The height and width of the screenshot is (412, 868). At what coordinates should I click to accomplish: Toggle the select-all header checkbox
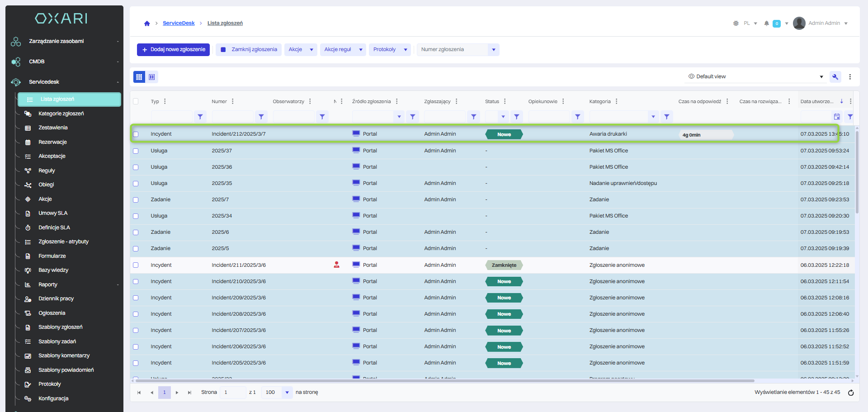[x=136, y=101]
